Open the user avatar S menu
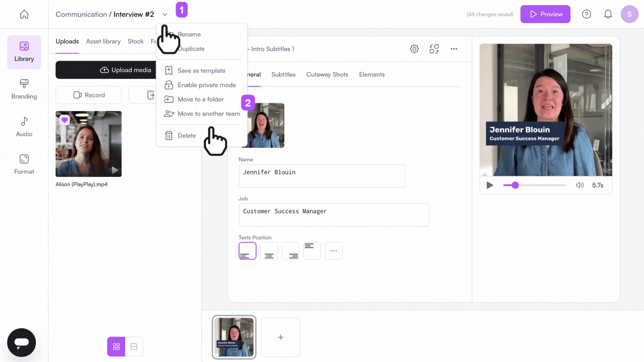 pos(629,14)
